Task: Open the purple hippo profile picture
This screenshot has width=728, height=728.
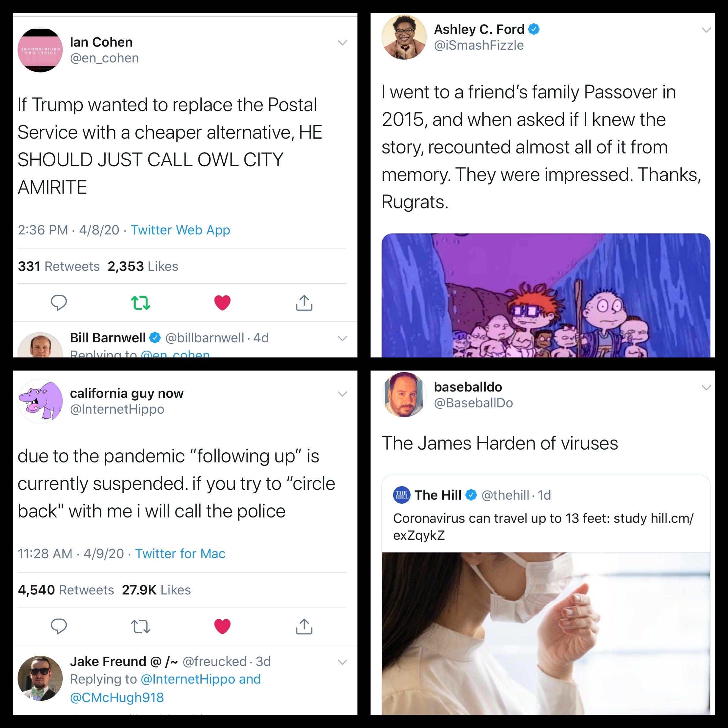Action: pyautogui.click(x=40, y=401)
